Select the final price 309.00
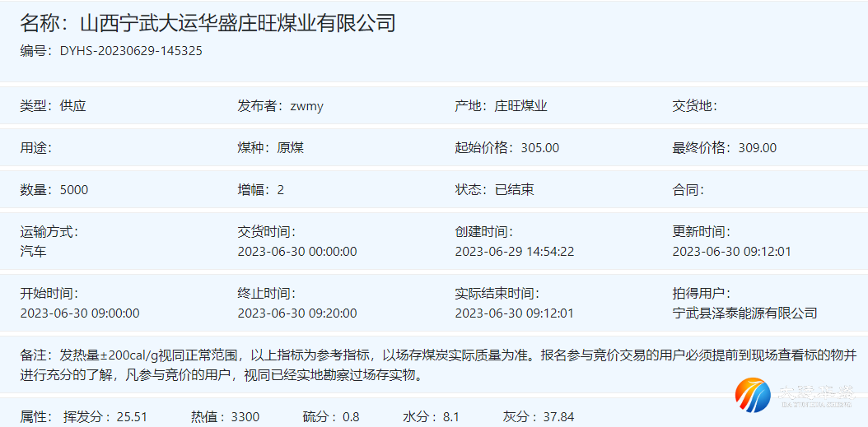 point(758,148)
